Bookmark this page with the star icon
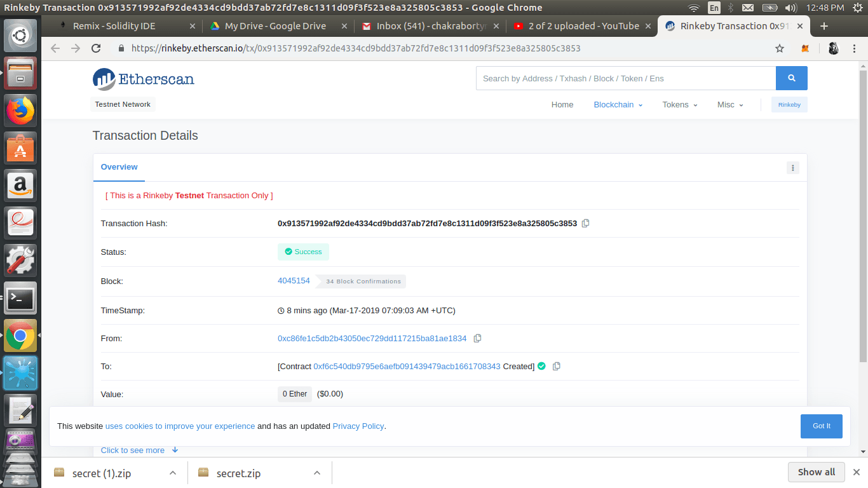Screen dimensions: 868x488 pyautogui.click(x=780, y=48)
